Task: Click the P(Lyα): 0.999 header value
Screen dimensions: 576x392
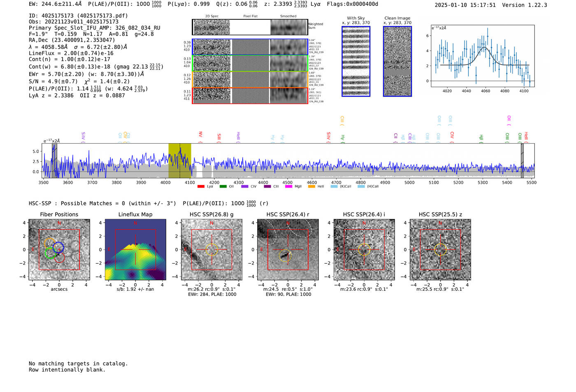Action: [188, 4]
